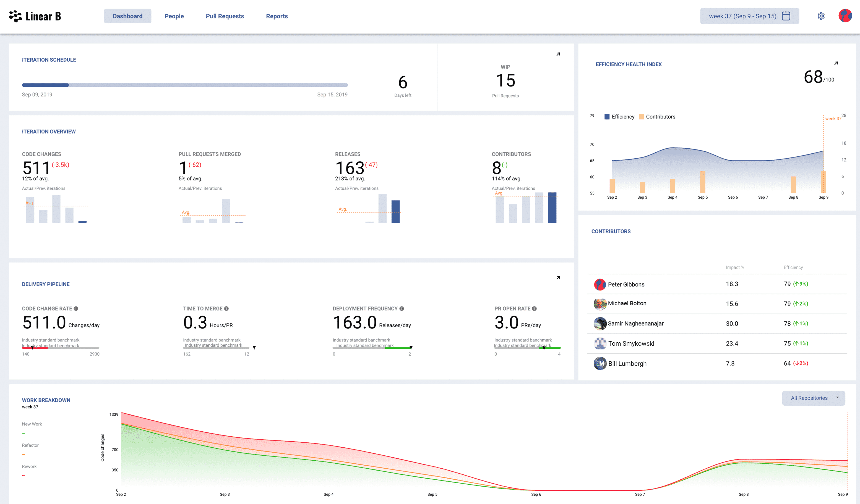Open the All Repositories dropdown
Image resolution: width=860 pixels, height=504 pixels.
(x=813, y=398)
